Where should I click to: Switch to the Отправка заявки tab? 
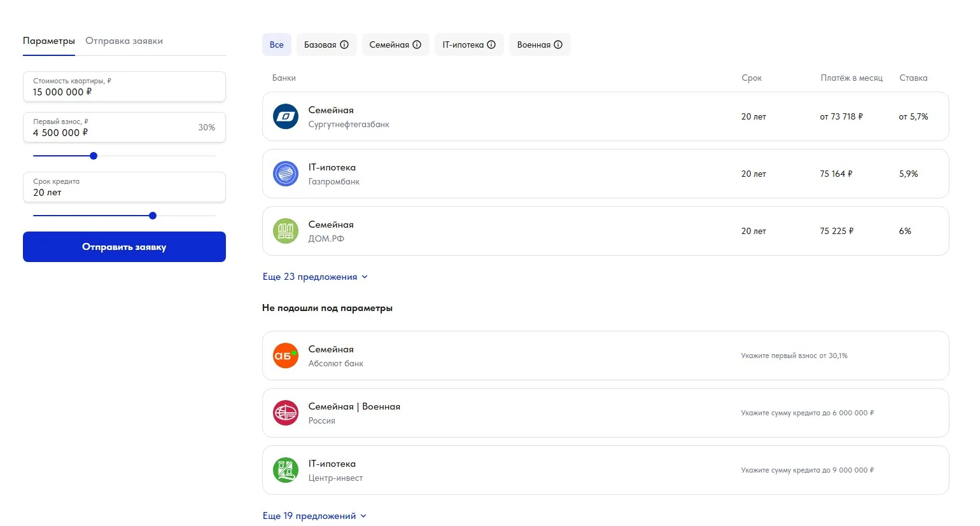click(x=124, y=41)
